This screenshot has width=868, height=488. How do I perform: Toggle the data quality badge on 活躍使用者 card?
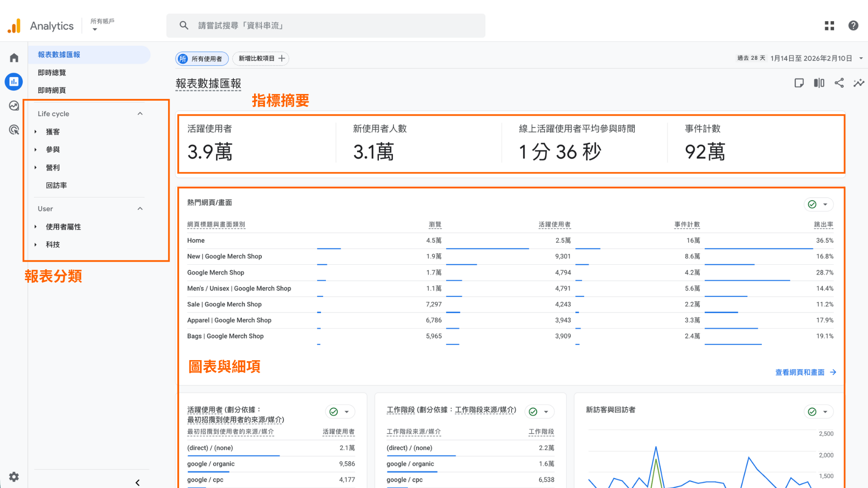coord(334,412)
